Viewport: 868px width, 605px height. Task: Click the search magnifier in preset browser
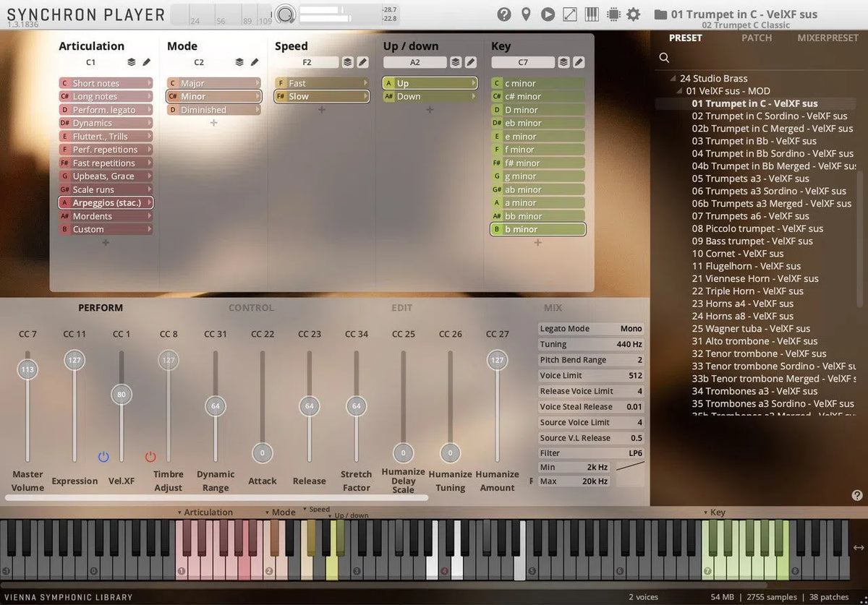tap(664, 58)
